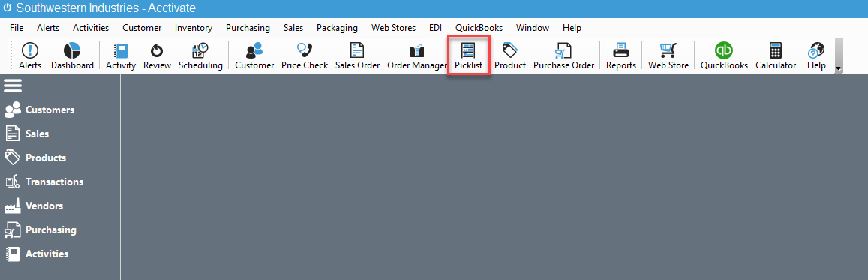Launch the Web Store cart icon
The image size is (868, 280).
pyautogui.click(x=668, y=56)
